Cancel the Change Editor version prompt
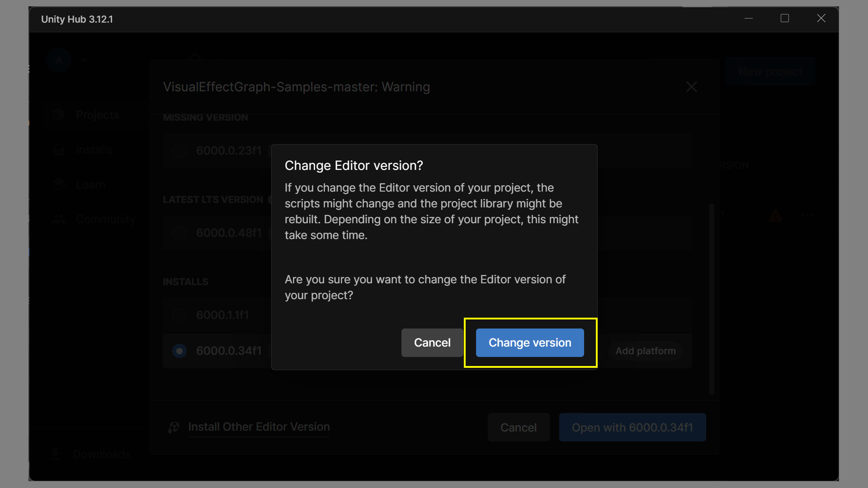868x488 pixels. (432, 343)
